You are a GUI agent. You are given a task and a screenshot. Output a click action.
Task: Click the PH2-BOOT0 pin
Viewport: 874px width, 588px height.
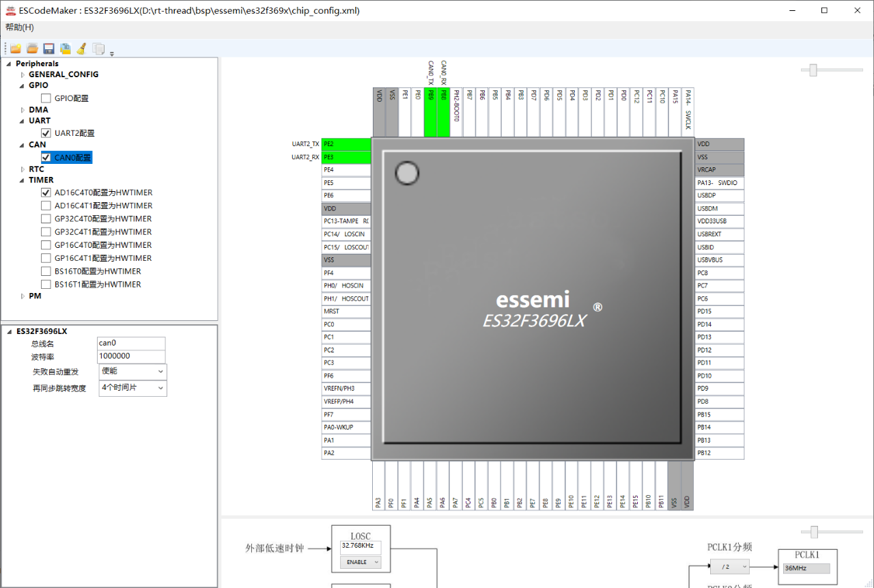(456, 113)
